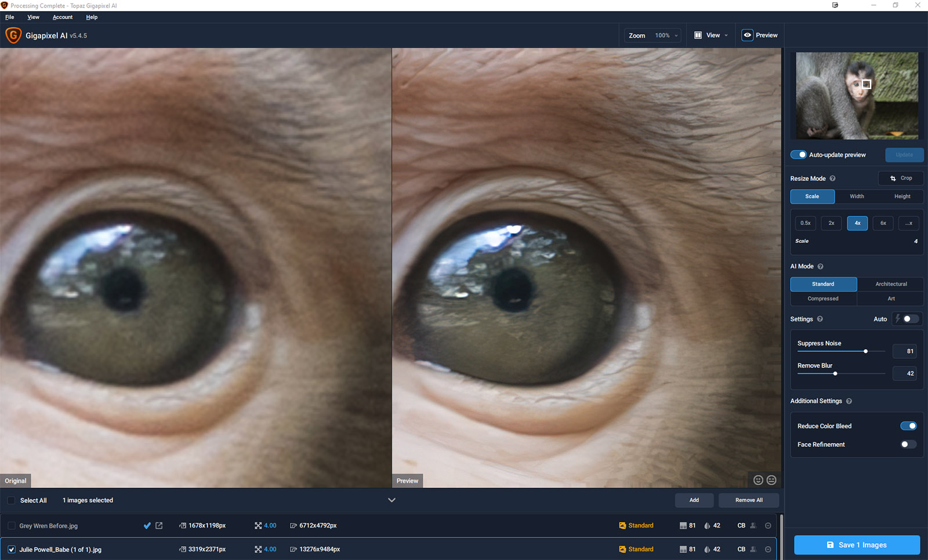Screen dimensions: 928x560
Task: Click the Gigapixel AI logo icon
Action: click(x=13, y=35)
